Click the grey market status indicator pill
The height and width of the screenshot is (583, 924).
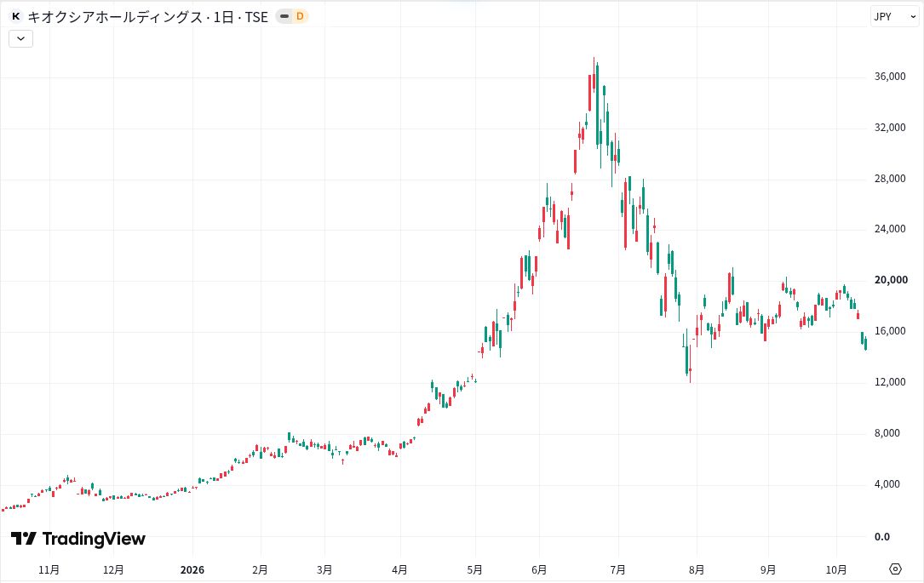click(x=284, y=16)
